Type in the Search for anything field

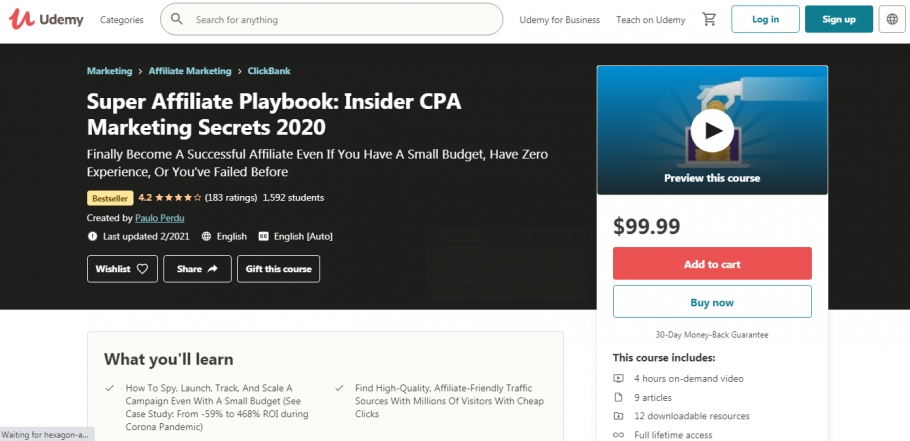(x=340, y=19)
